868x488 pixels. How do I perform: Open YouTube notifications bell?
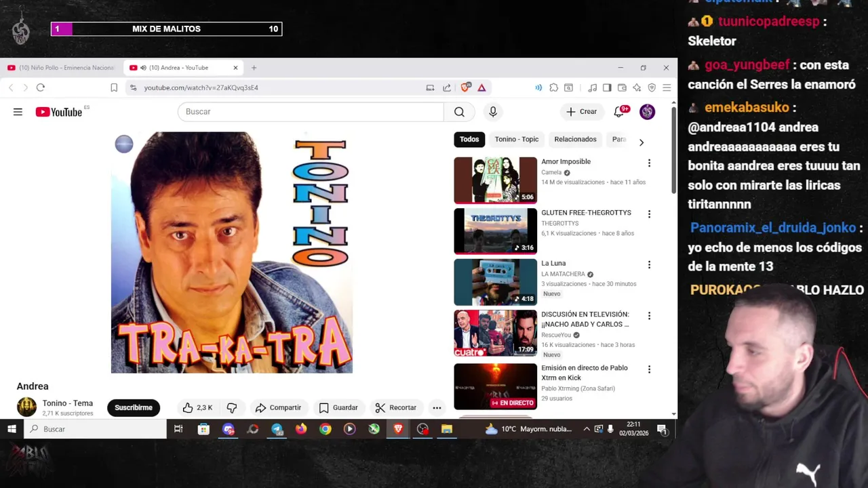(619, 112)
